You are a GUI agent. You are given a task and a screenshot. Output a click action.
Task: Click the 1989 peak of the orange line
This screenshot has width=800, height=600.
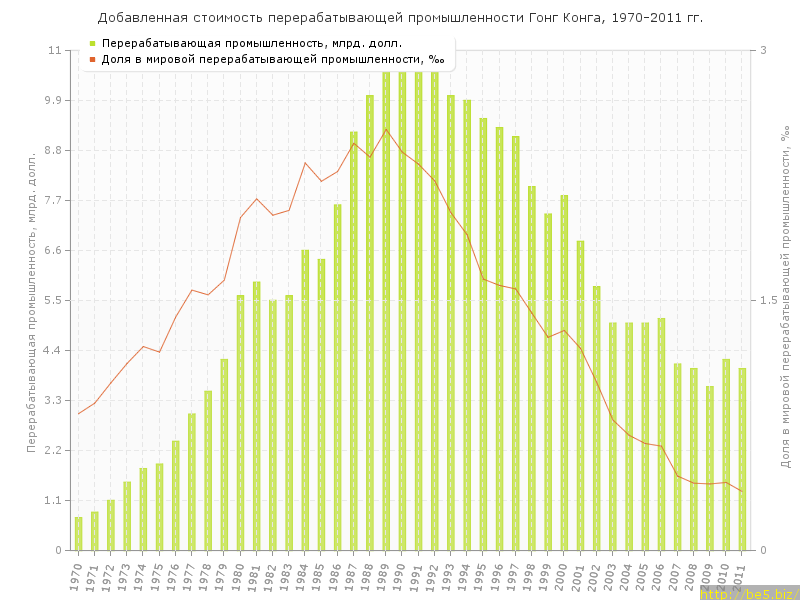coord(386,129)
